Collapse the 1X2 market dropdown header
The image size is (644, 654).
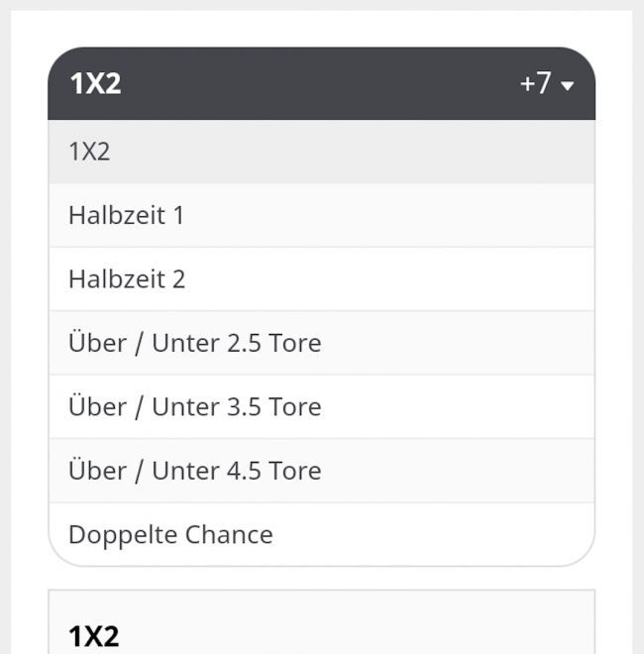[321, 83]
